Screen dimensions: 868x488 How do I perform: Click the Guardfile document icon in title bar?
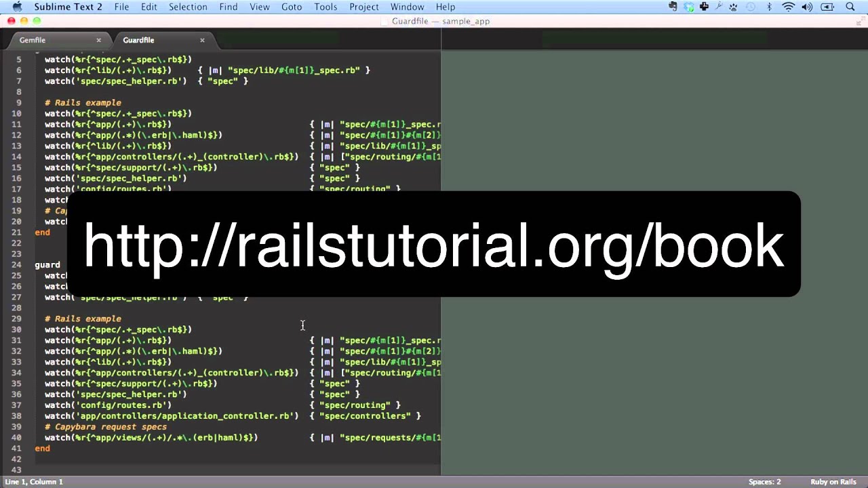coord(385,21)
